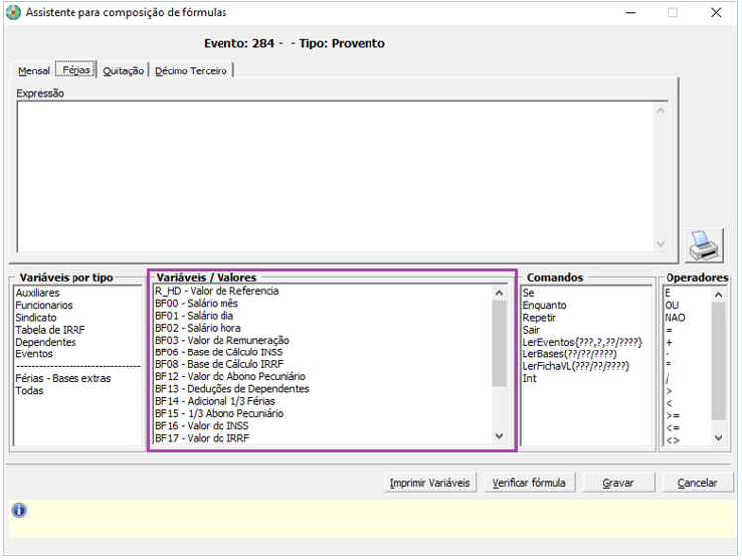Open the Quitação tab
742x560 pixels.
coord(123,70)
